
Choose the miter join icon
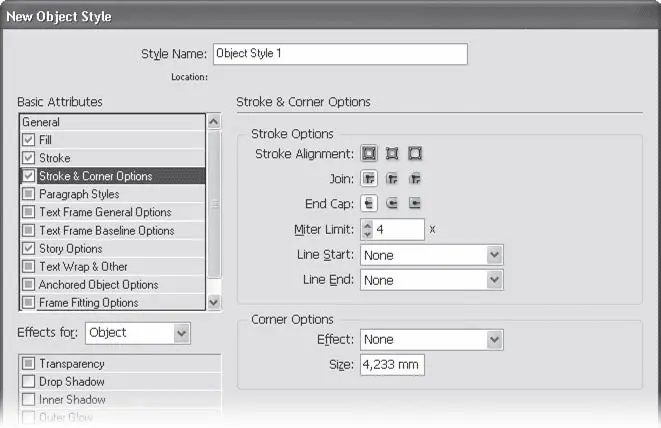coord(369,179)
